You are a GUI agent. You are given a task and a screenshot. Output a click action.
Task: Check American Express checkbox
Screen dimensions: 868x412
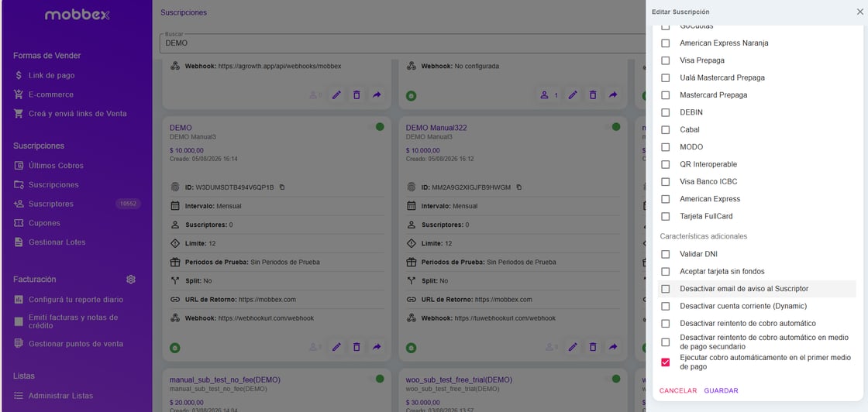pos(666,198)
